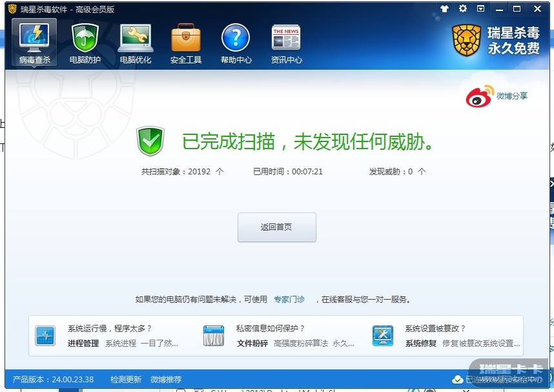Click 瑞星杀毒 永久免费 slogan text

pos(514,40)
